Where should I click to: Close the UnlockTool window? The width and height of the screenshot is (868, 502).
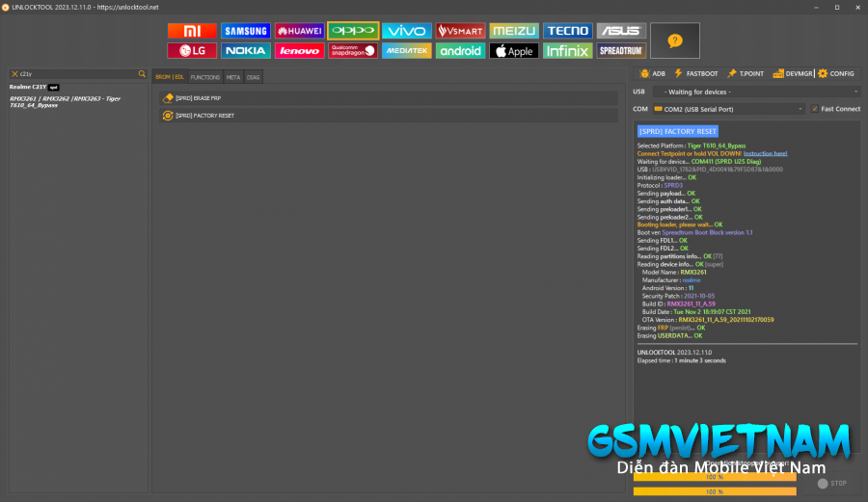click(857, 7)
